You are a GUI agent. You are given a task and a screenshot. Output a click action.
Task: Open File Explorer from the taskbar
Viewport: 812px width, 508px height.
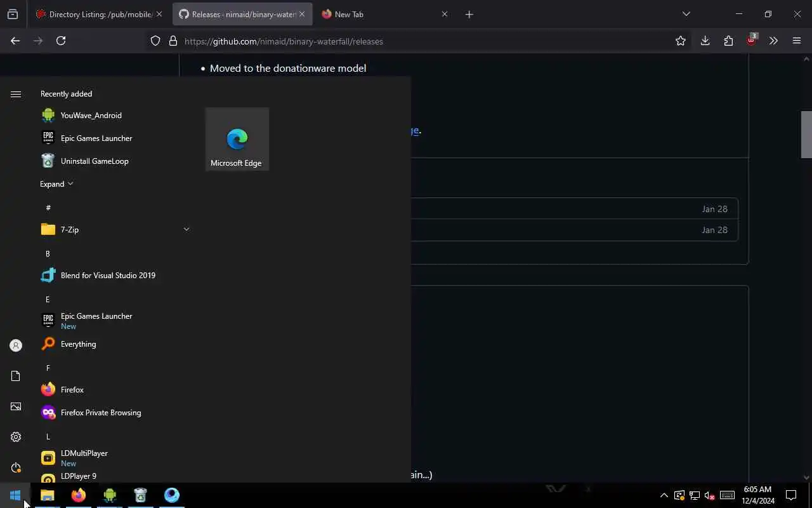coord(48,495)
